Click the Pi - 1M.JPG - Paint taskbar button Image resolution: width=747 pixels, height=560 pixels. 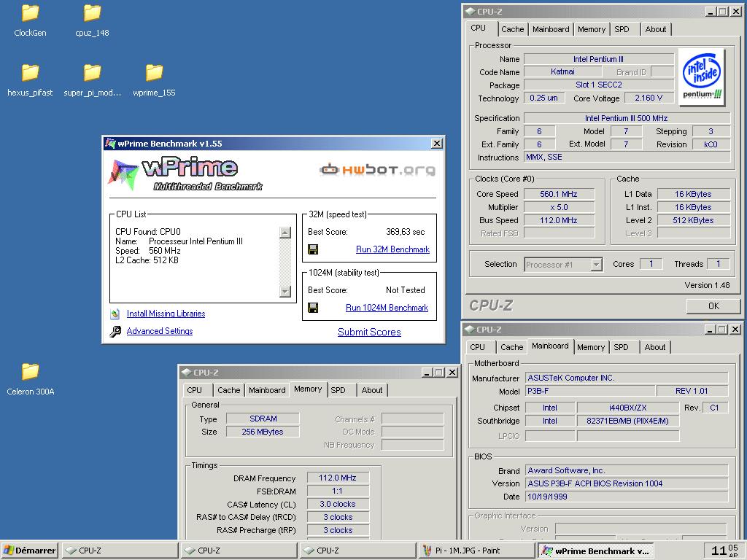477,551
